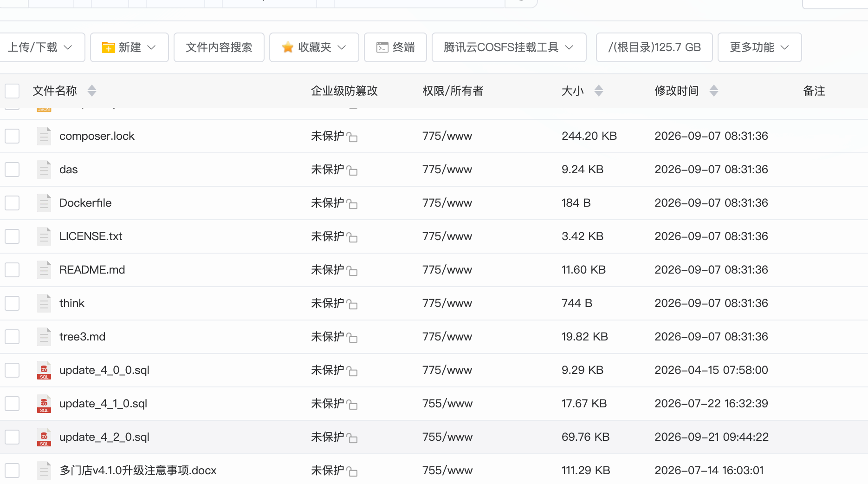The height and width of the screenshot is (484, 868).
Task: Click the 备注 column header
Action: coord(814,91)
